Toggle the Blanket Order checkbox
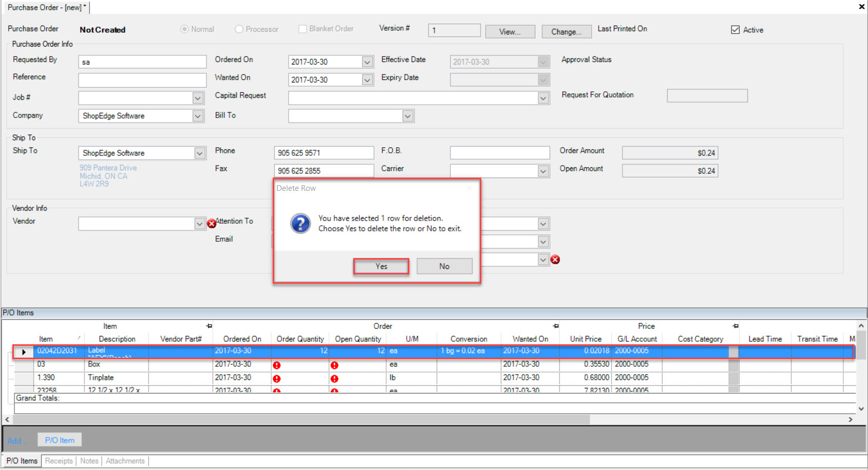The image size is (868, 470). (x=303, y=29)
